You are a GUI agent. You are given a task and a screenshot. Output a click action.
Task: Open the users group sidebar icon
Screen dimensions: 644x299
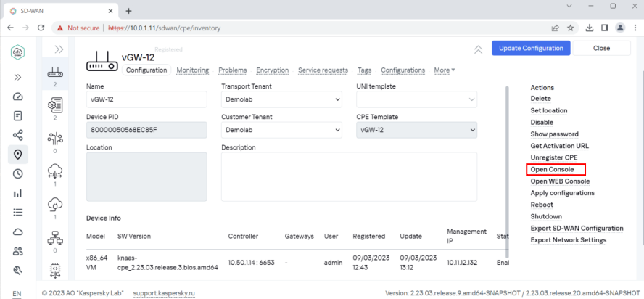click(x=17, y=251)
